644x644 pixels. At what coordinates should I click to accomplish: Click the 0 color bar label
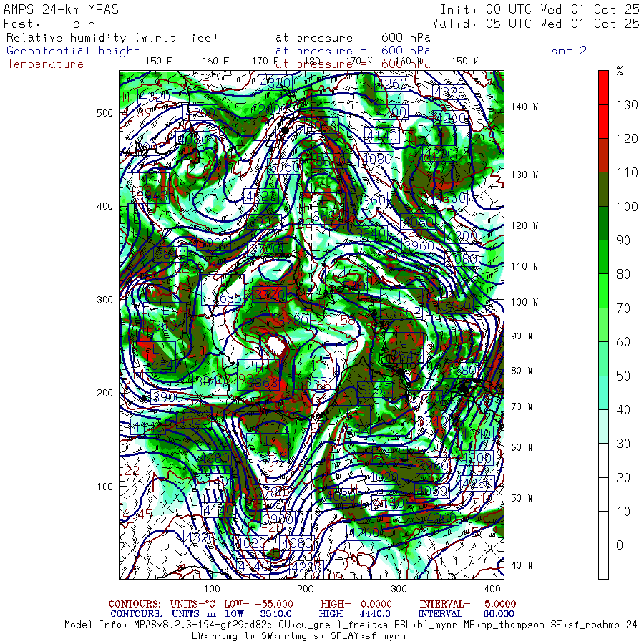pyautogui.click(x=620, y=545)
